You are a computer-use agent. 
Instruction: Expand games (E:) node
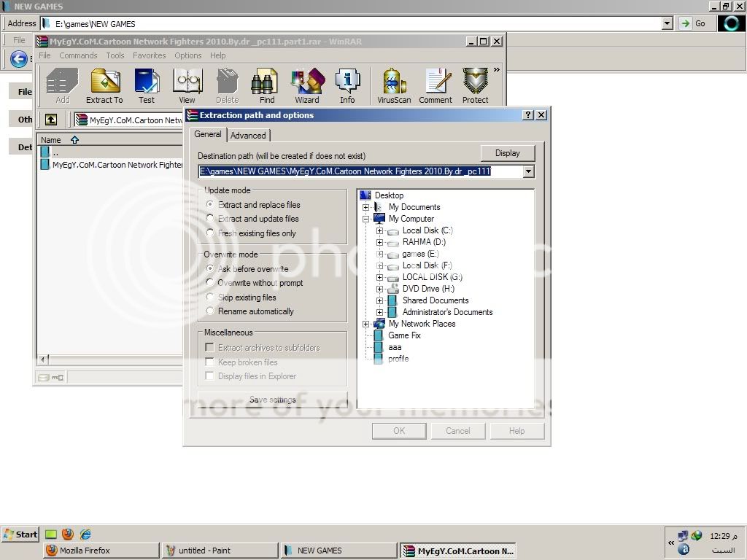tap(379, 254)
